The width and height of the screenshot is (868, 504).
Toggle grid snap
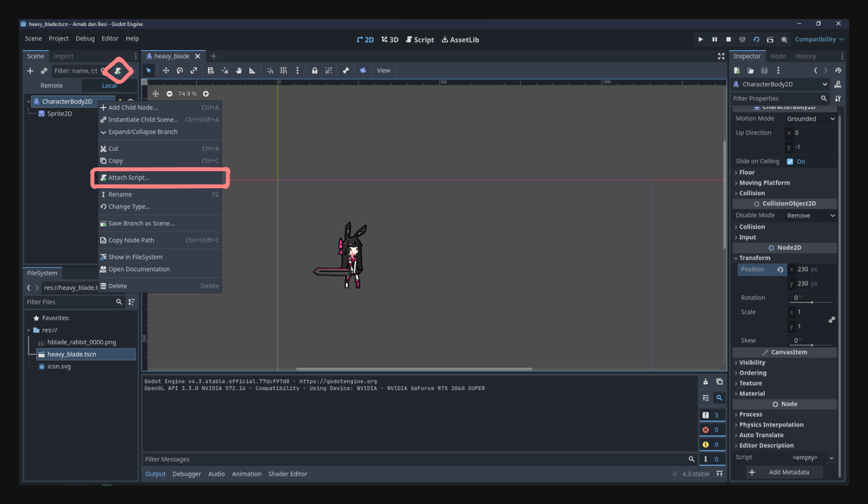284,70
